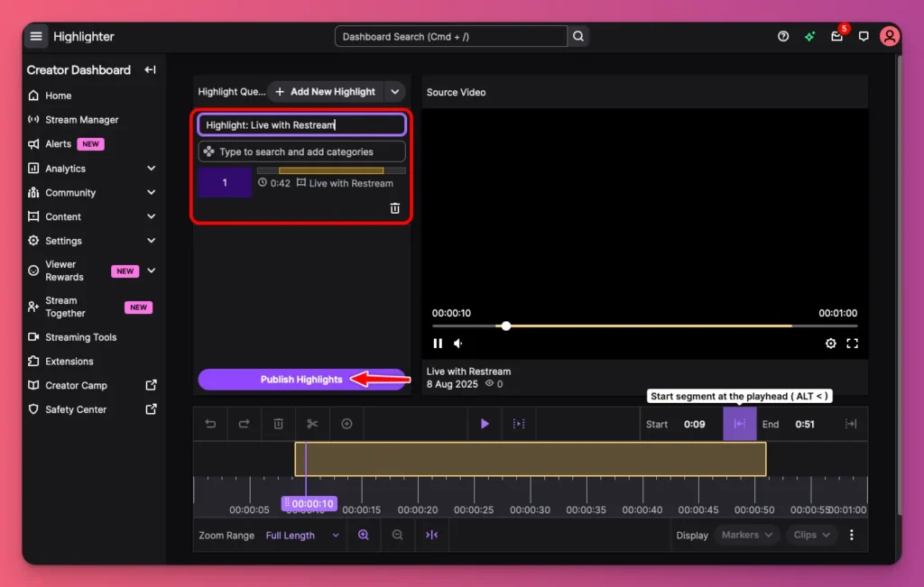Center the timeline on the playhead
This screenshot has width=924, height=587.
pos(432,535)
